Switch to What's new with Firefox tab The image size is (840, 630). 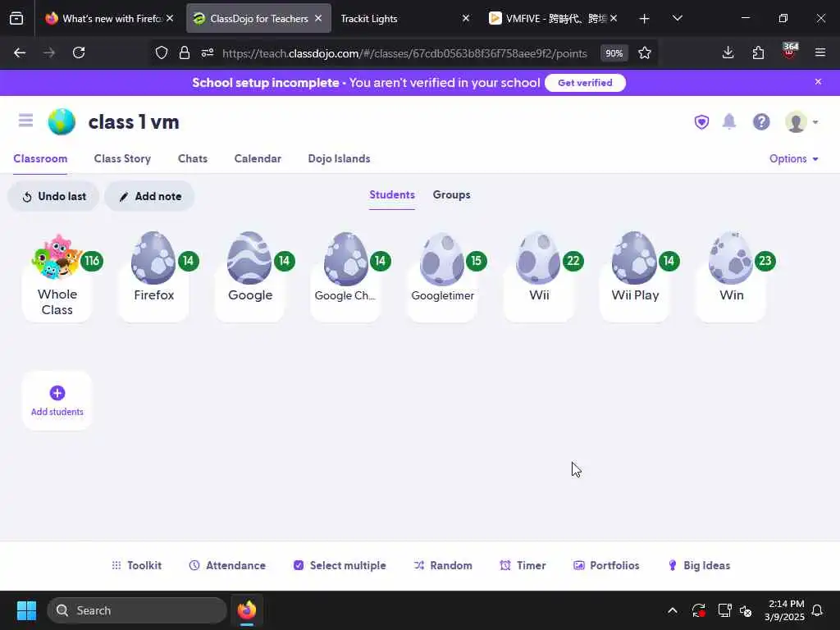(x=109, y=19)
